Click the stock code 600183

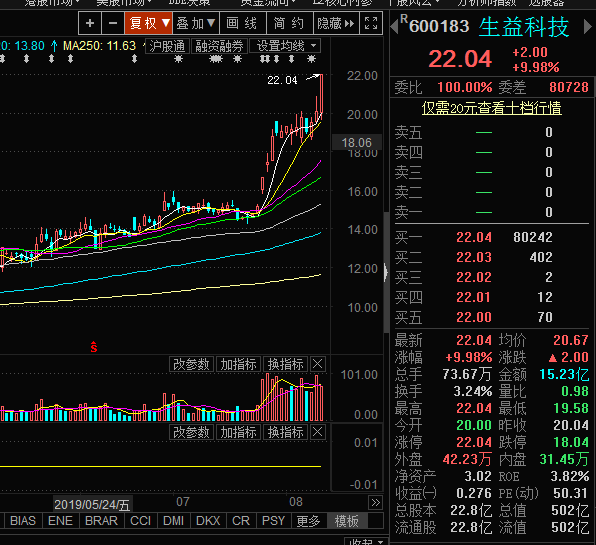439,26
